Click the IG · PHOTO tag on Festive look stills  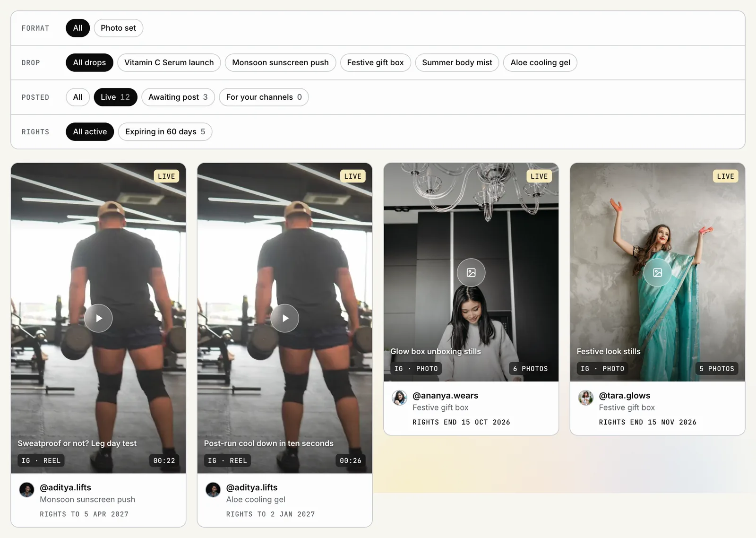[602, 369]
